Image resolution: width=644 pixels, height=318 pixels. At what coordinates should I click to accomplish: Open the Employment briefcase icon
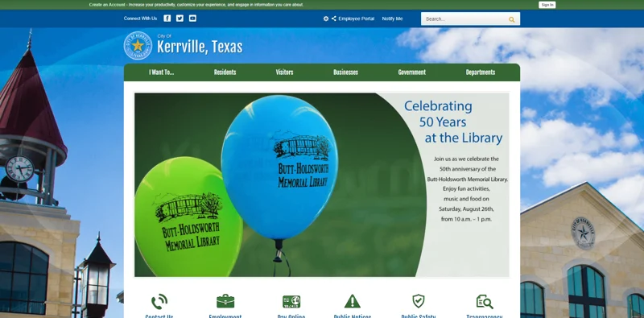[225, 301]
